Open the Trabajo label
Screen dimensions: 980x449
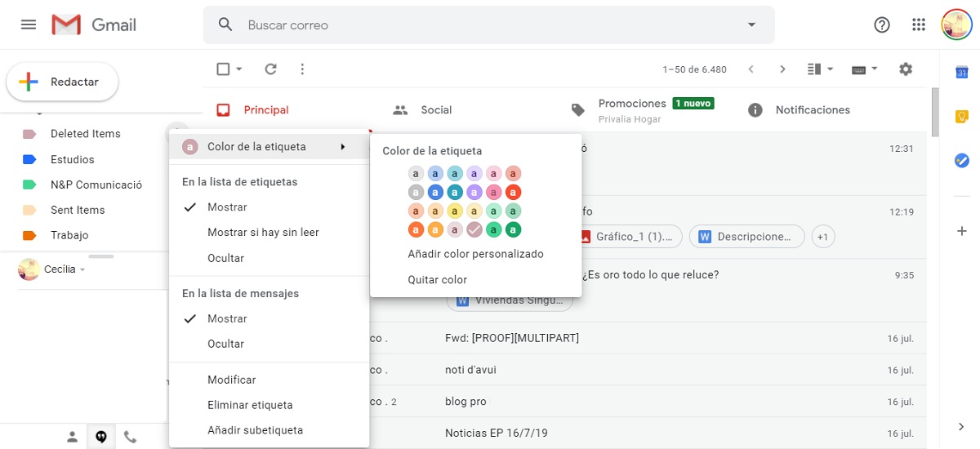[x=69, y=235]
